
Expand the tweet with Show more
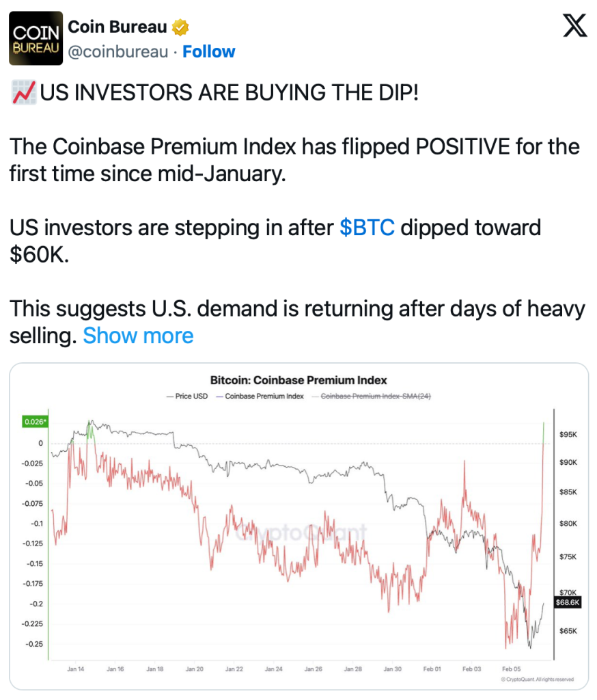click(138, 336)
